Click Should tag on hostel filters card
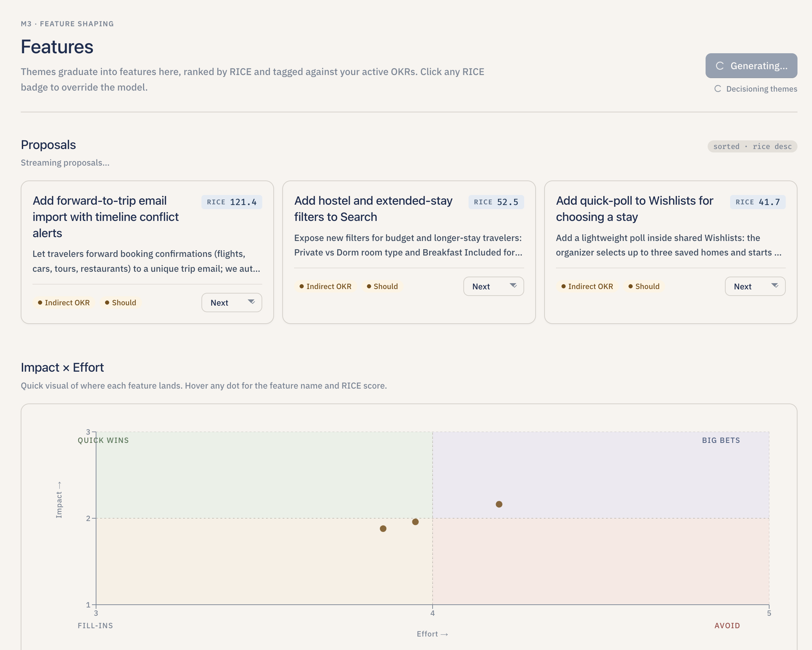 click(382, 286)
